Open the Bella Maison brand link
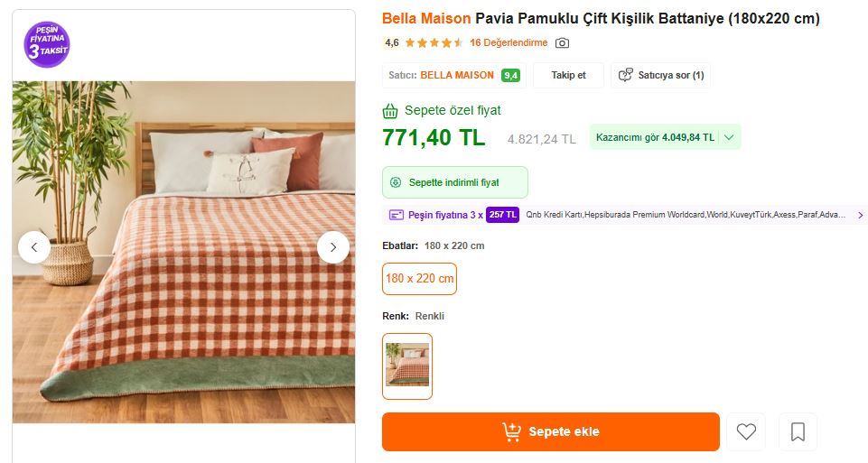The image size is (868, 463). pyautogui.click(x=426, y=19)
